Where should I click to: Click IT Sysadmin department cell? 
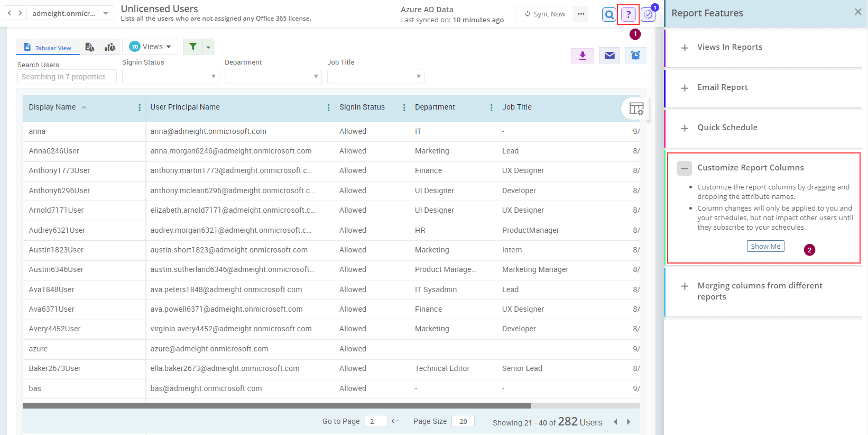coord(436,289)
